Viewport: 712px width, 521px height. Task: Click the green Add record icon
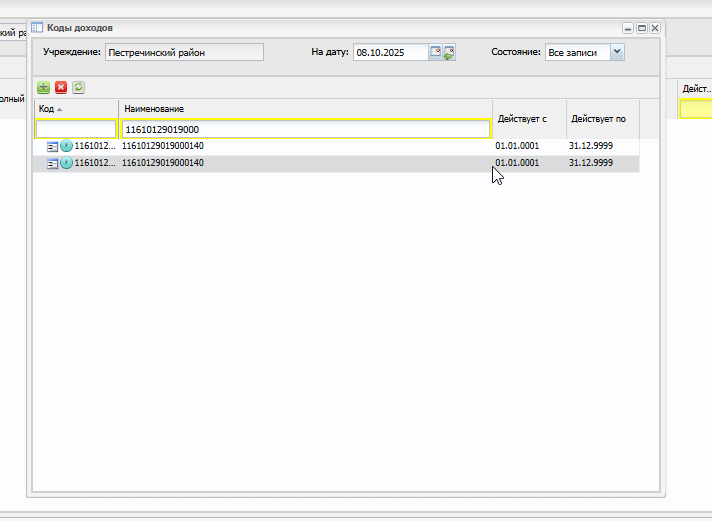[44, 87]
